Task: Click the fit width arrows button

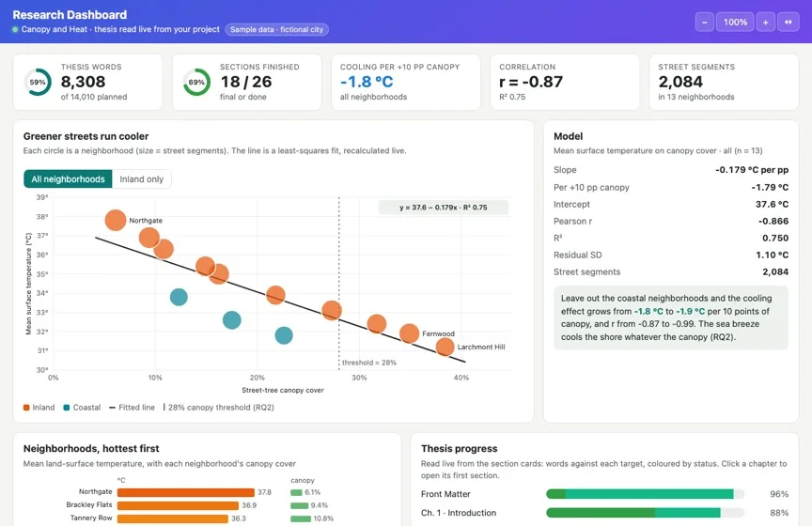Action: pyautogui.click(x=789, y=23)
